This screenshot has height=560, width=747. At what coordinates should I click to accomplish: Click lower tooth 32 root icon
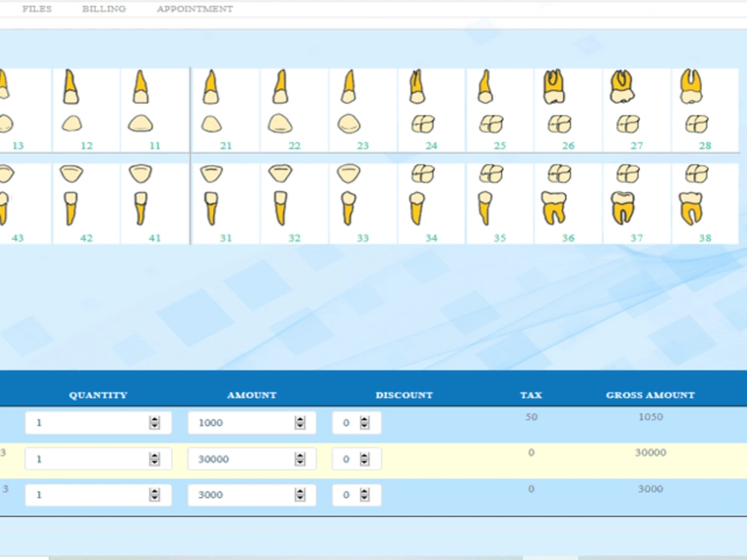coord(281,208)
